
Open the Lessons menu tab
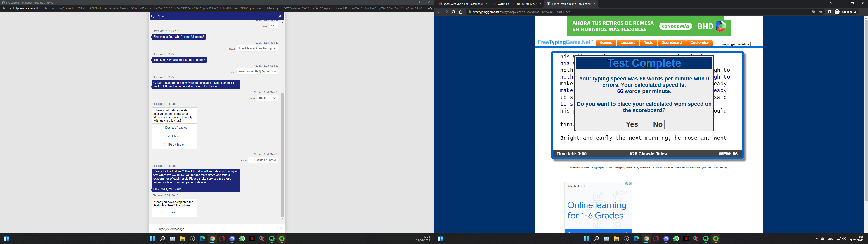pyautogui.click(x=628, y=43)
